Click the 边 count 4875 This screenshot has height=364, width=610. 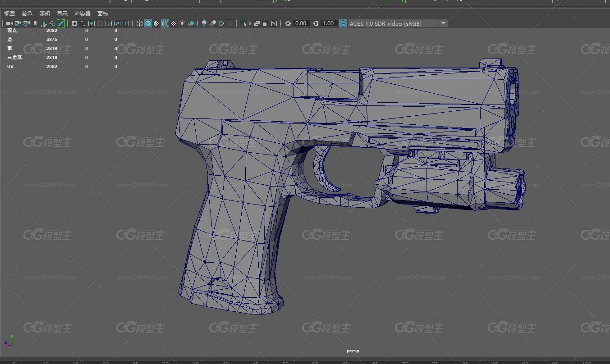(52, 40)
